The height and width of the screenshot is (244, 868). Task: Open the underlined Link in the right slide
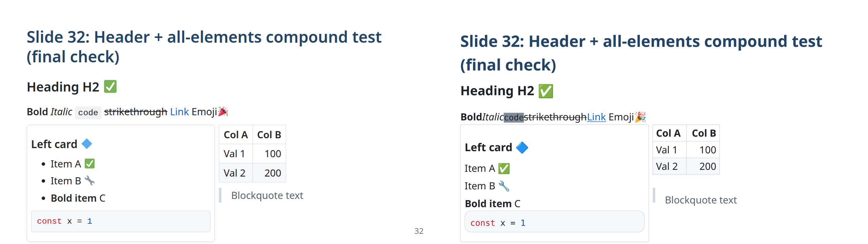click(x=596, y=117)
